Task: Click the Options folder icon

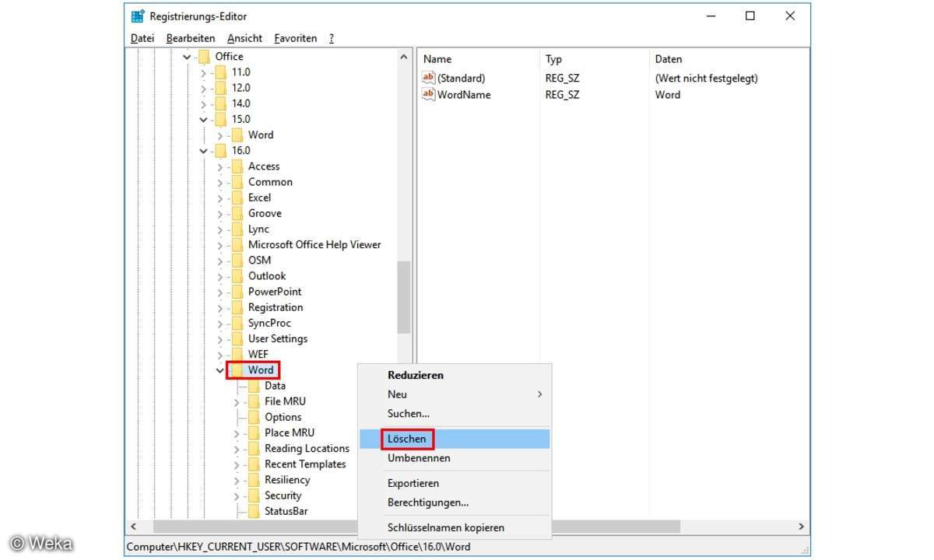Action: [253, 417]
